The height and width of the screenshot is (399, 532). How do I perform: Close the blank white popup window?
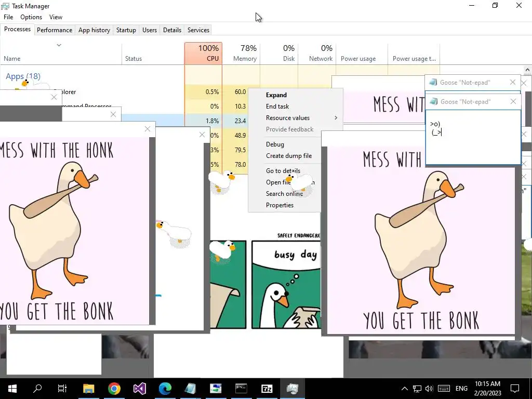pos(202,135)
